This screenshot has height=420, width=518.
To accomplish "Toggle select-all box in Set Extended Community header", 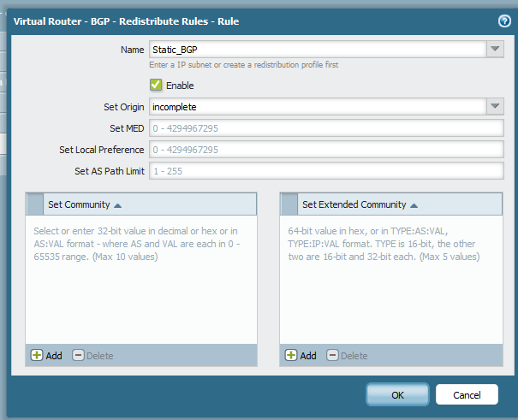I will (x=289, y=204).
